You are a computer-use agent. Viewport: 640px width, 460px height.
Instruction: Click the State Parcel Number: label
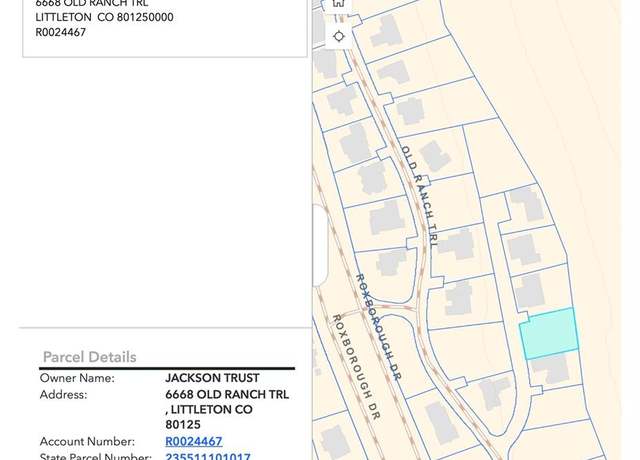click(96, 456)
